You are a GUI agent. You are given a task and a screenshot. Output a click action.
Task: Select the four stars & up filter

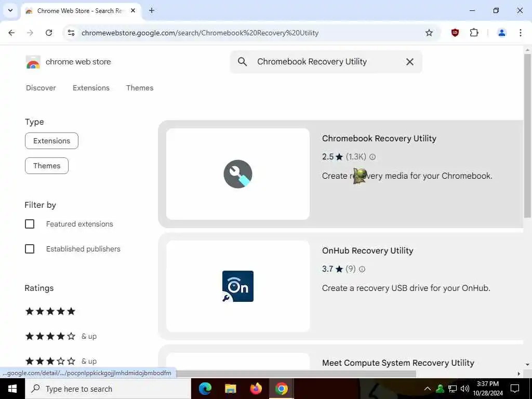61,336
